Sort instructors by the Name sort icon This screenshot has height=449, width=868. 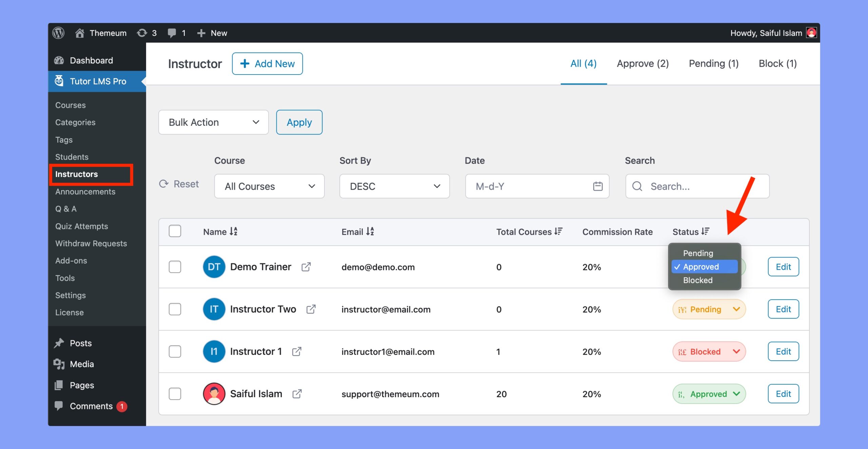[x=234, y=231]
